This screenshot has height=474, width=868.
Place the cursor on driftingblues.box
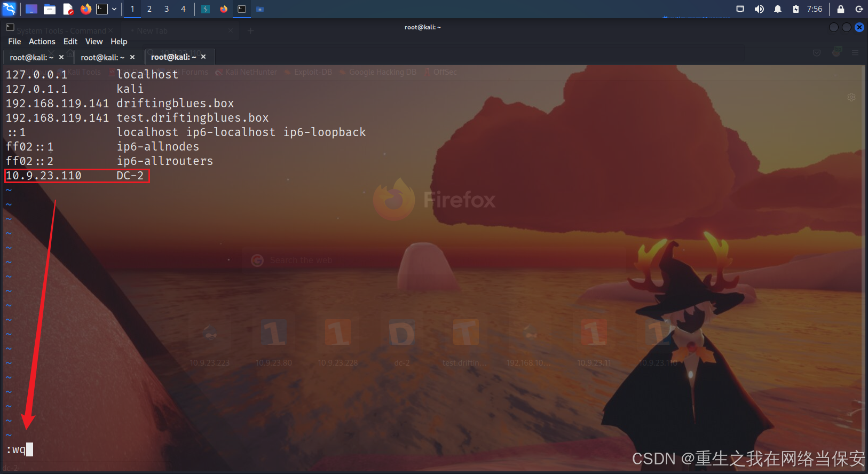[x=175, y=104]
